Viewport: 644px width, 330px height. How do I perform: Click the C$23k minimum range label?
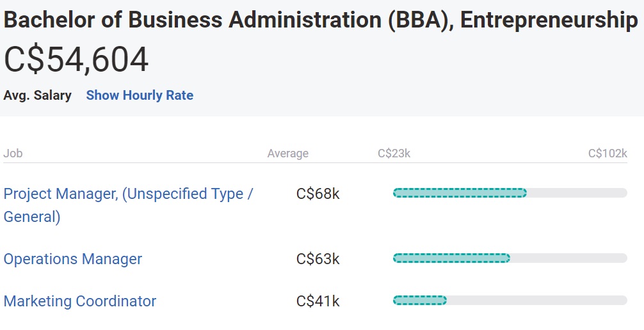(x=394, y=153)
